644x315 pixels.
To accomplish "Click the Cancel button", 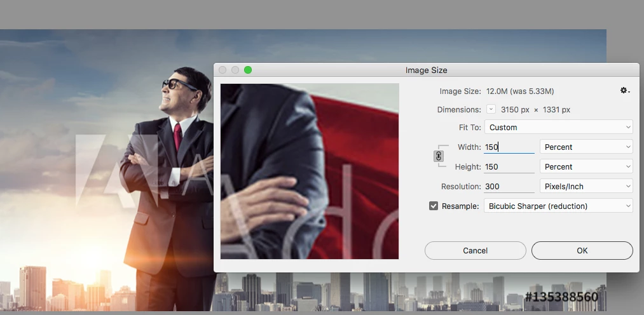I will (x=475, y=251).
